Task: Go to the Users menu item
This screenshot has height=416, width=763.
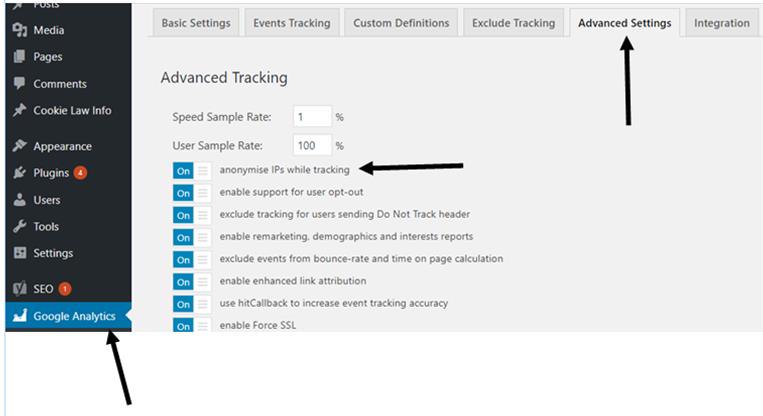Action: coord(68,199)
